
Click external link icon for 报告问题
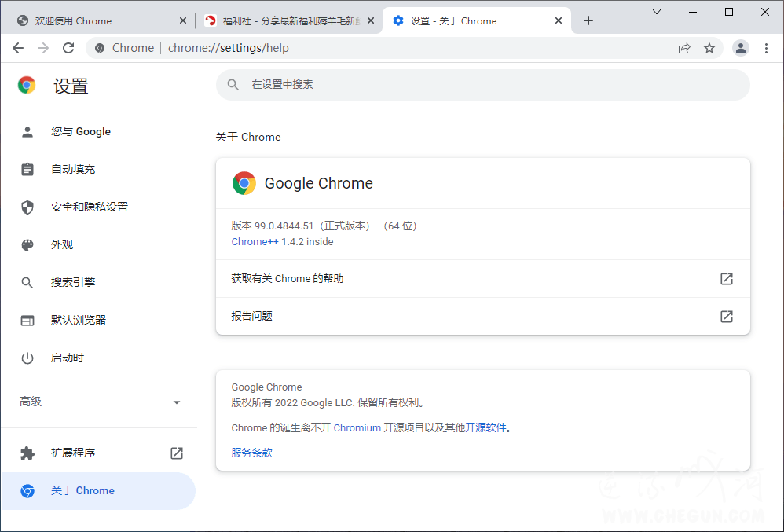tap(727, 316)
